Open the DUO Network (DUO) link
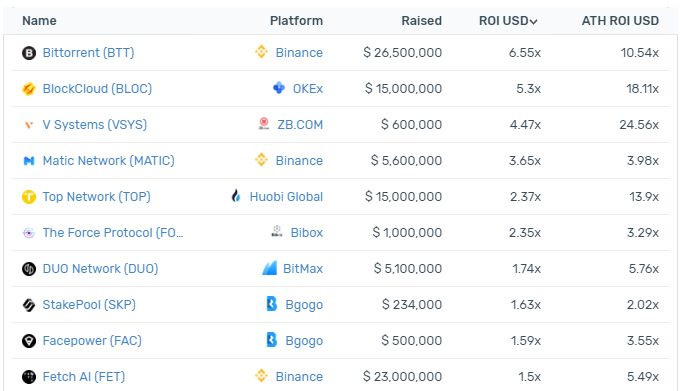The image size is (680, 391). [100, 269]
